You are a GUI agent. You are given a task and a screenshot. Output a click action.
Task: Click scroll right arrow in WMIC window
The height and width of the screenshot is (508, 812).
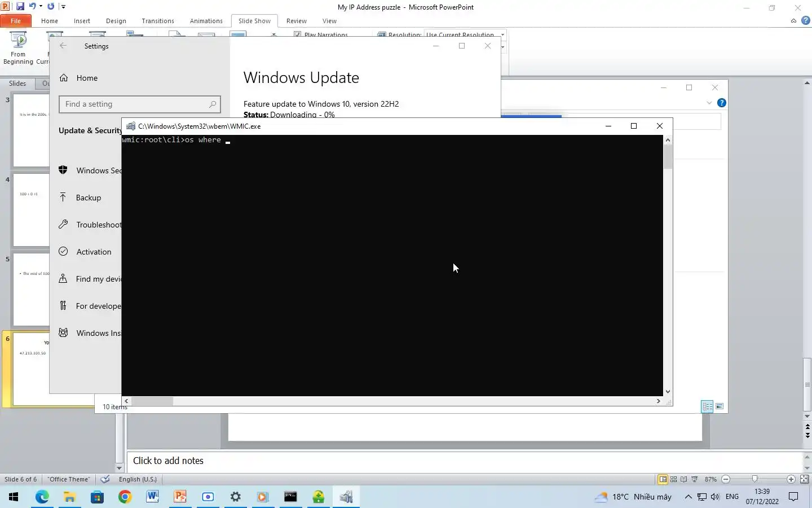click(x=658, y=401)
